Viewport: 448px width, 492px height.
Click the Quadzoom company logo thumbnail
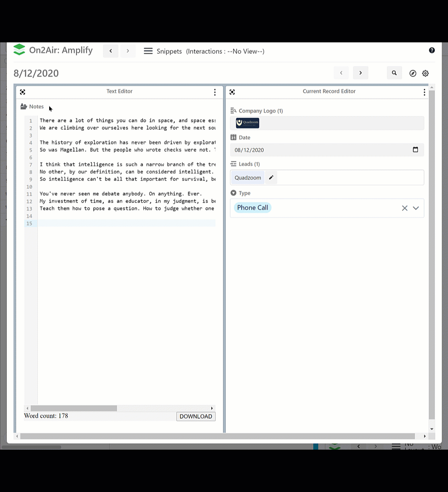coord(248,123)
